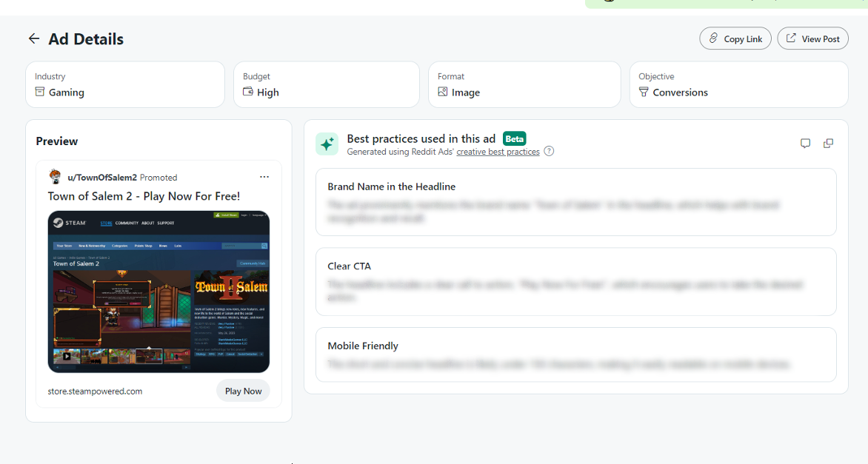Click the Play Now button
The height and width of the screenshot is (464, 868).
point(243,391)
